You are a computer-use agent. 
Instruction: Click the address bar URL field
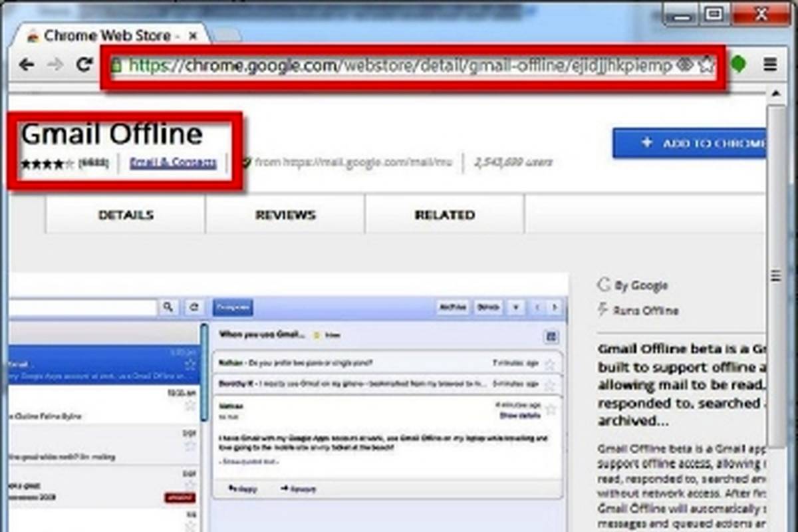coord(399,65)
